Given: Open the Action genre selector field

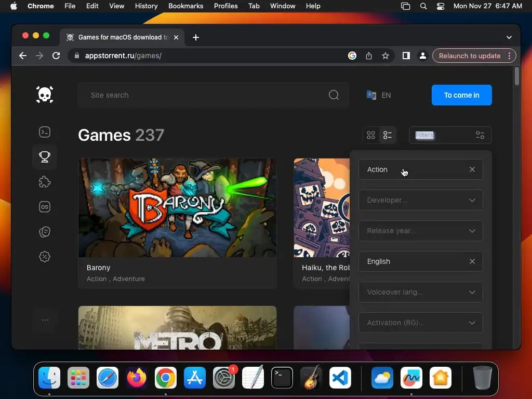Looking at the screenshot, I should (421, 169).
